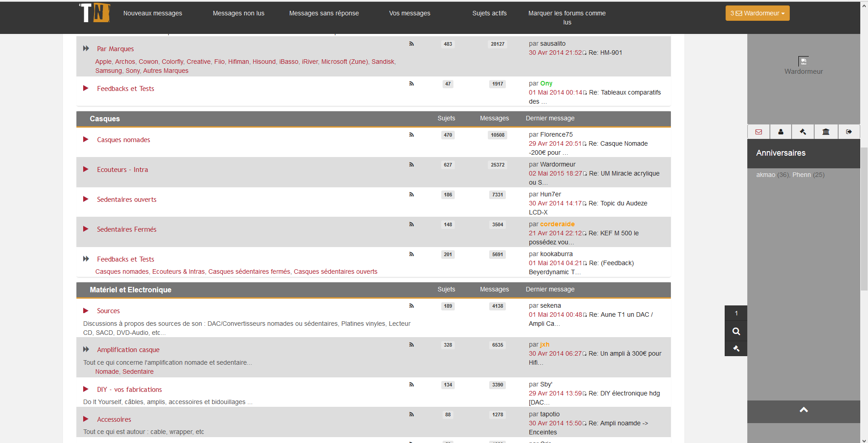Open the Hifiman brand subforum link

coord(238,62)
